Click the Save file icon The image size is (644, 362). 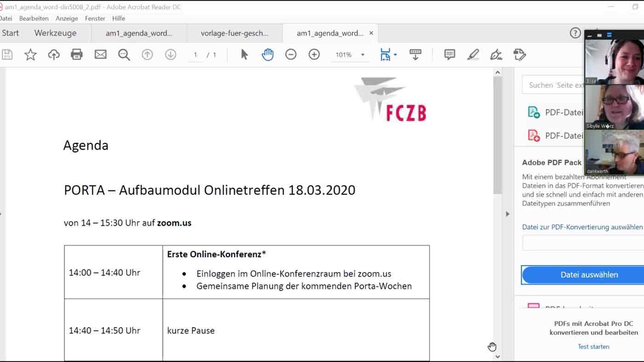(7, 55)
